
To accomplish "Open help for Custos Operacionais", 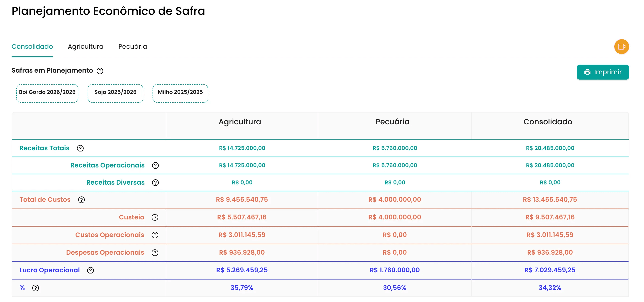I will tap(155, 235).
